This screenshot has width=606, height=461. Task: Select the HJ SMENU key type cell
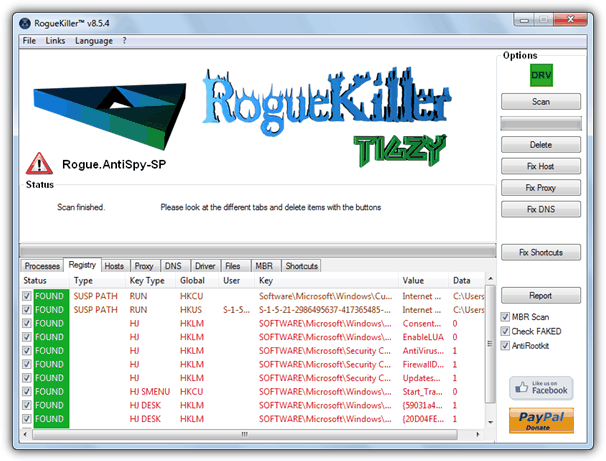click(x=150, y=391)
